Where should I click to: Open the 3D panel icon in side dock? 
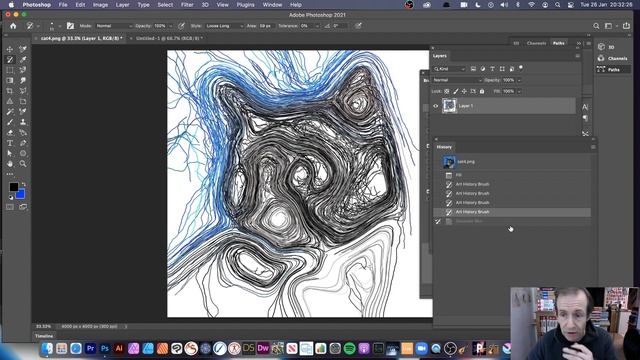601,47
